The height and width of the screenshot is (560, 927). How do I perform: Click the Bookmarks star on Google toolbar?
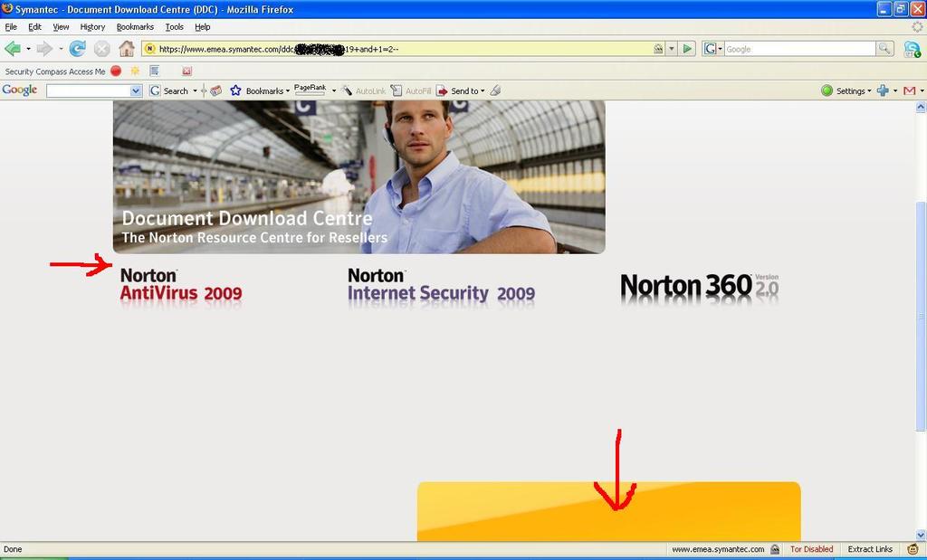pos(235,90)
